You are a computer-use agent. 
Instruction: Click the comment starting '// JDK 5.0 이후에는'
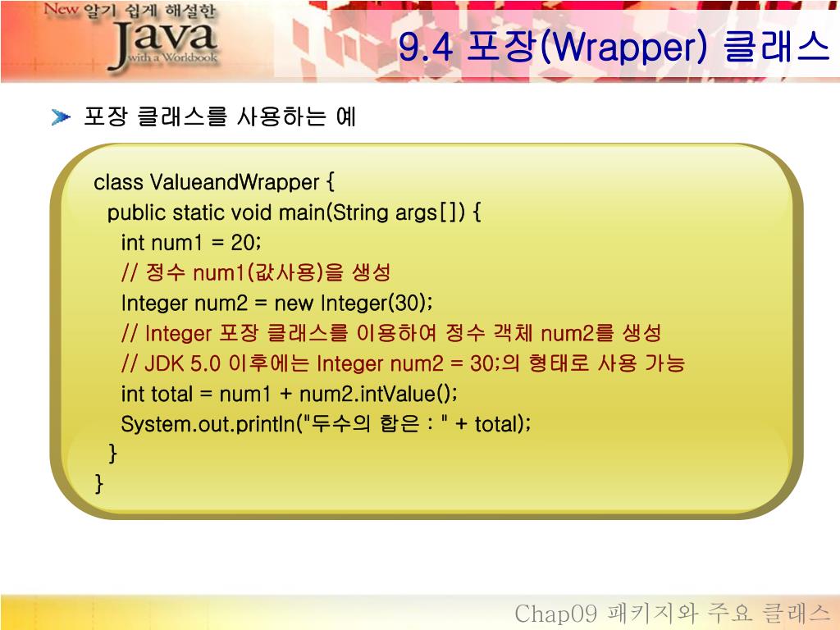[x=404, y=363]
